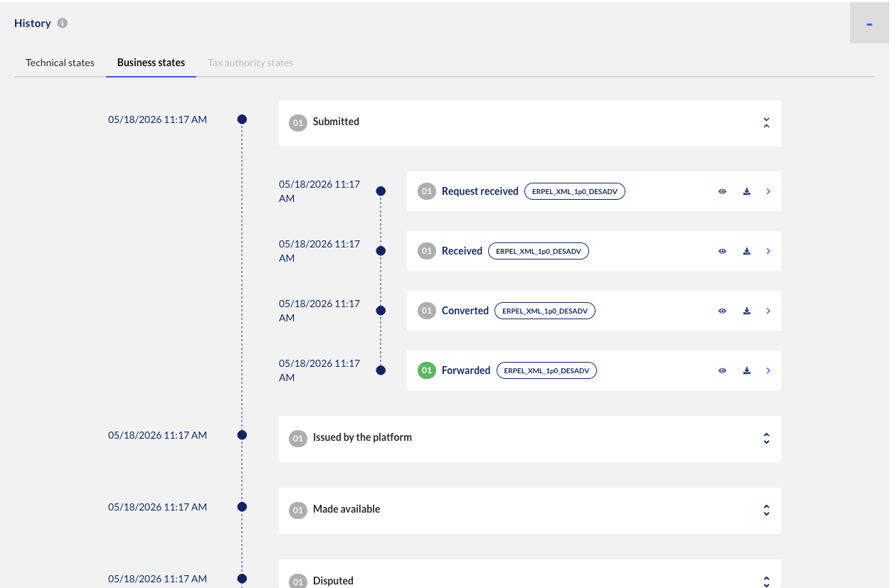Click the timeline dot for Forwarded
Image resolution: width=895 pixels, height=588 pixels.
[381, 370]
